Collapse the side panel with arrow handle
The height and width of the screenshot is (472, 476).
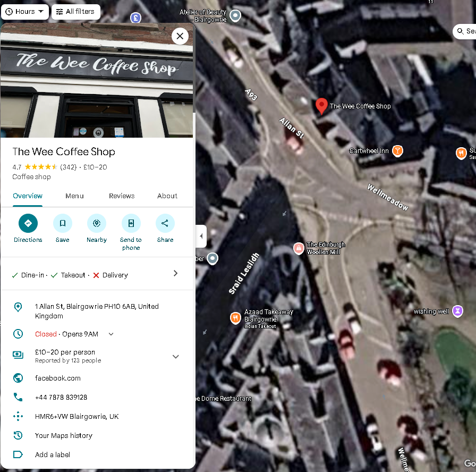(x=201, y=237)
